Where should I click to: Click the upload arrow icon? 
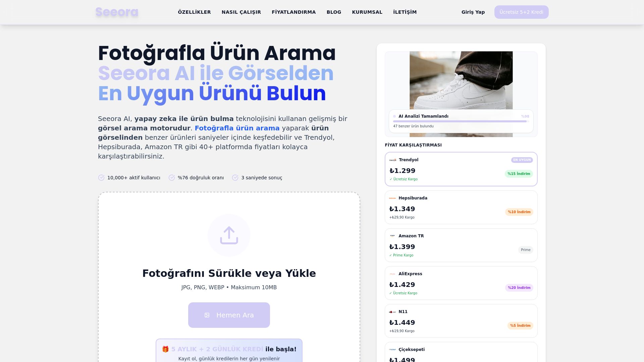coord(229,235)
